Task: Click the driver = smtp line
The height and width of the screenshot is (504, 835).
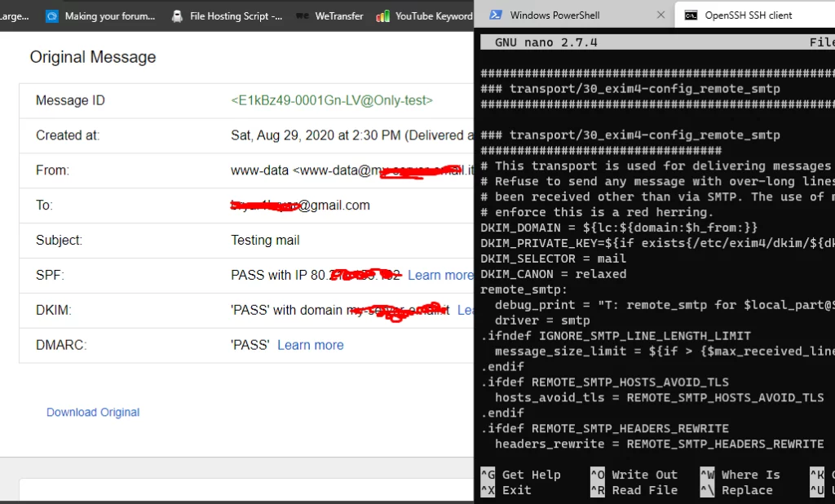Action: tap(542, 321)
